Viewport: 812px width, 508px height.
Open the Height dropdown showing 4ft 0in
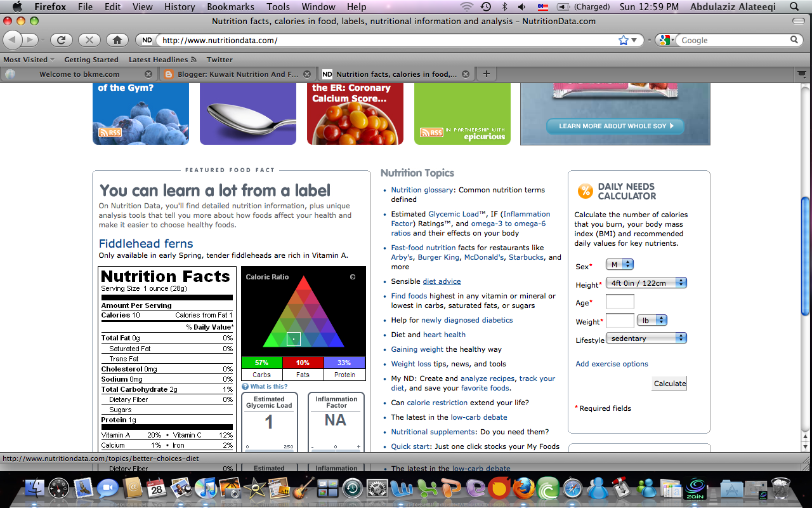coord(646,283)
